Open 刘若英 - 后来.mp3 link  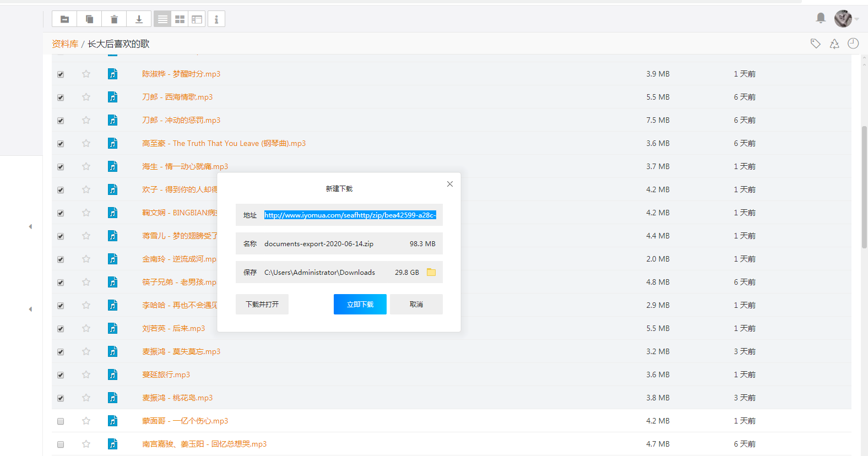(x=173, y=328)
